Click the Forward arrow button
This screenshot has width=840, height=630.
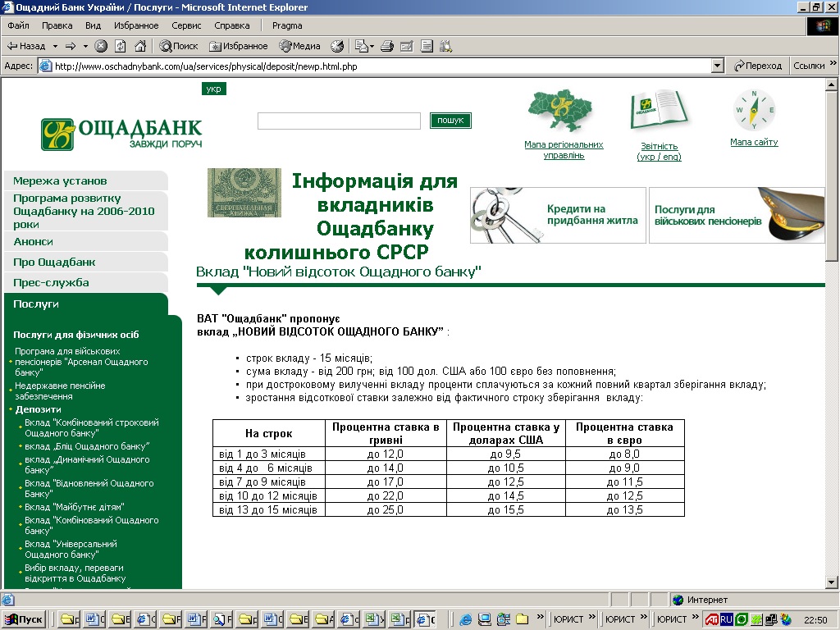71,46
